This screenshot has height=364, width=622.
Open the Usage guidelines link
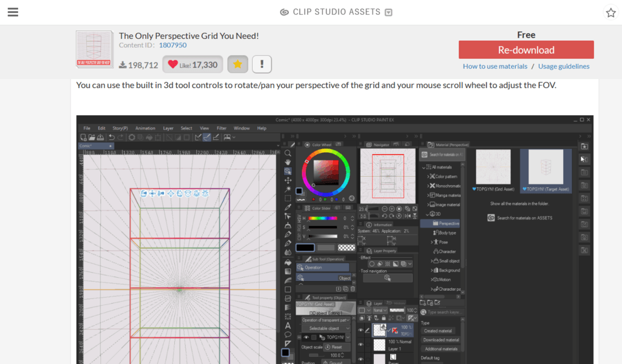[x=563, y=66]
